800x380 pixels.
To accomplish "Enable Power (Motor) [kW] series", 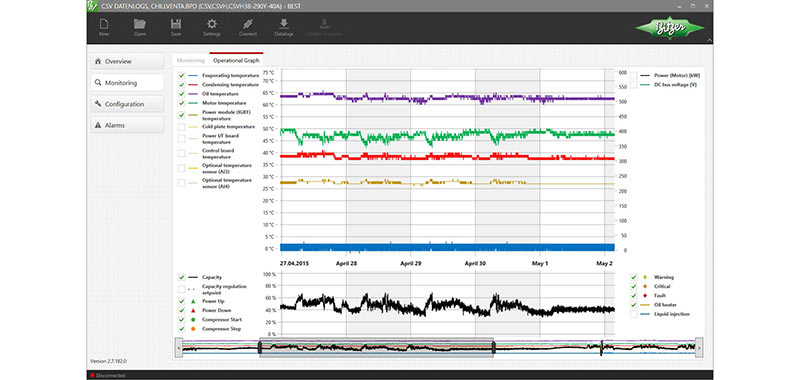I will pos(634,75).
